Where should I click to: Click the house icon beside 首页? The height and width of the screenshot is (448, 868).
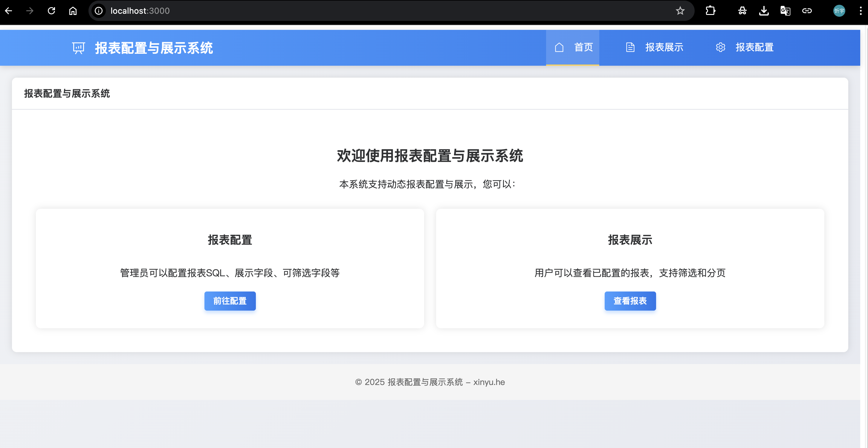tap(559, 47)
